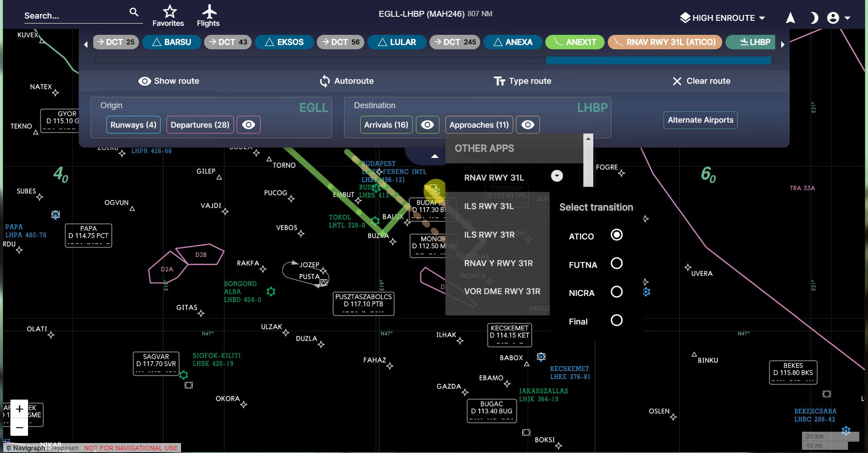Click PUSZTASZABOLCS VOR box
Viewport: 868px width, 453px height.
tap(363, 304)
